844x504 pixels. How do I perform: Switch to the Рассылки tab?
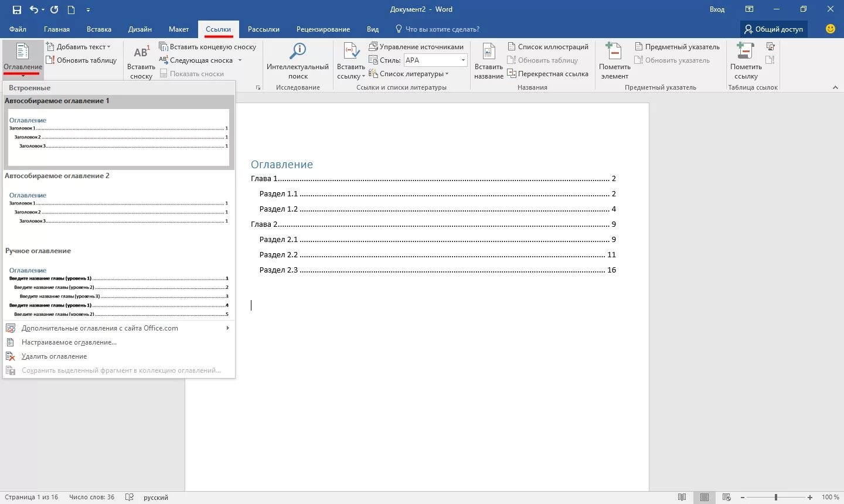(264, 29)
